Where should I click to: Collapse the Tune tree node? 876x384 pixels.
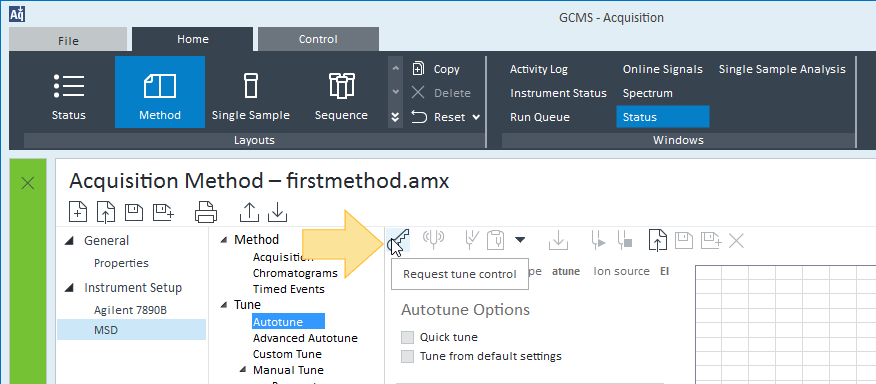[224, 305]
